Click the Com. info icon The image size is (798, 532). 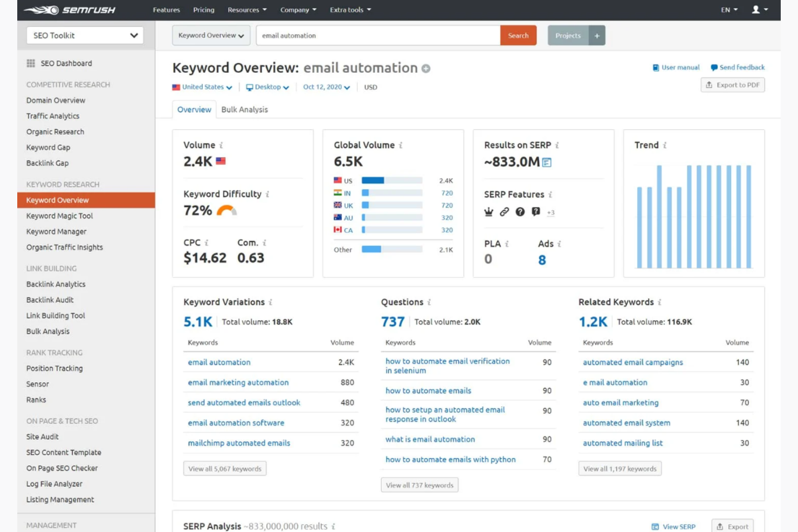pyautogui.click(x=264, y=243)
